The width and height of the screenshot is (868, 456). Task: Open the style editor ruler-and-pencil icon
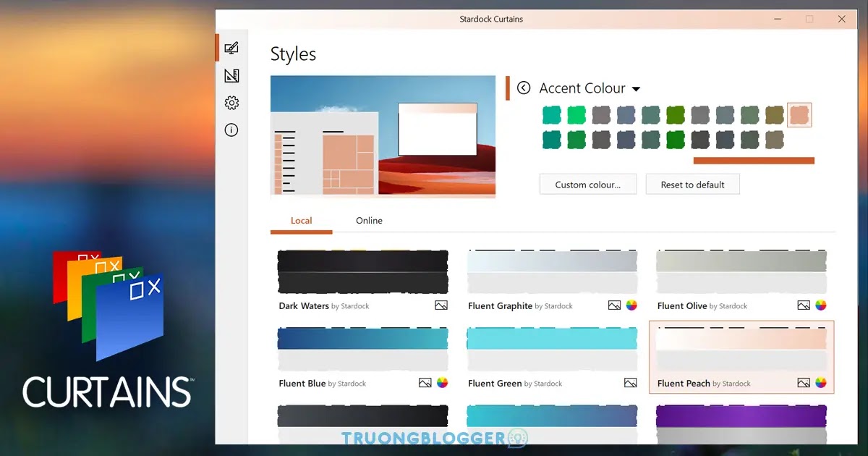[231, 75]
